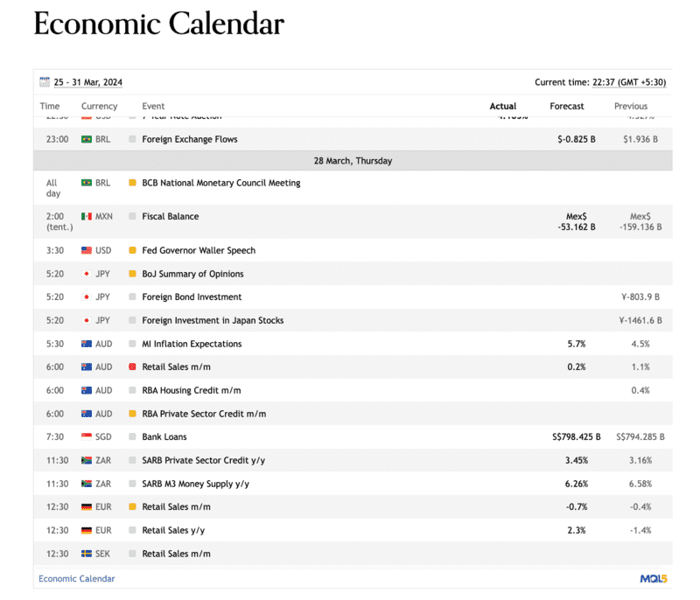Open Foreign Investment in Japan Stocks event
Image resolution: width=700 pixels, height=600 pixels.
[x=213, y=320]
